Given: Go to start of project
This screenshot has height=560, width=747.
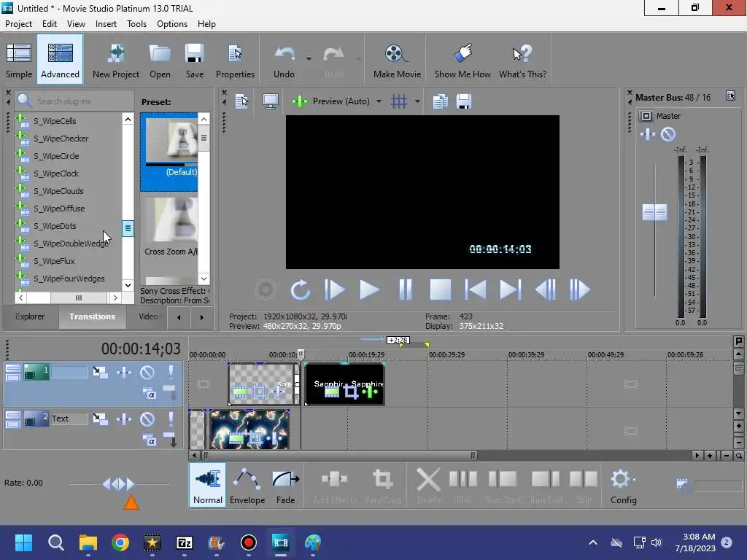Looking at the screenshot, I should (x=476, y=289).
